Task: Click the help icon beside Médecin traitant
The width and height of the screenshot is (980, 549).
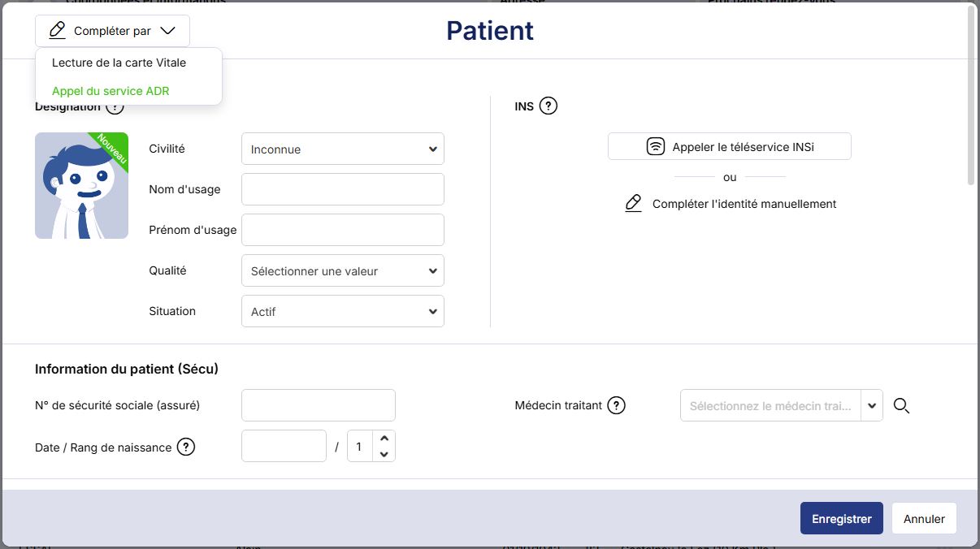Action: [x=617, y=405]
